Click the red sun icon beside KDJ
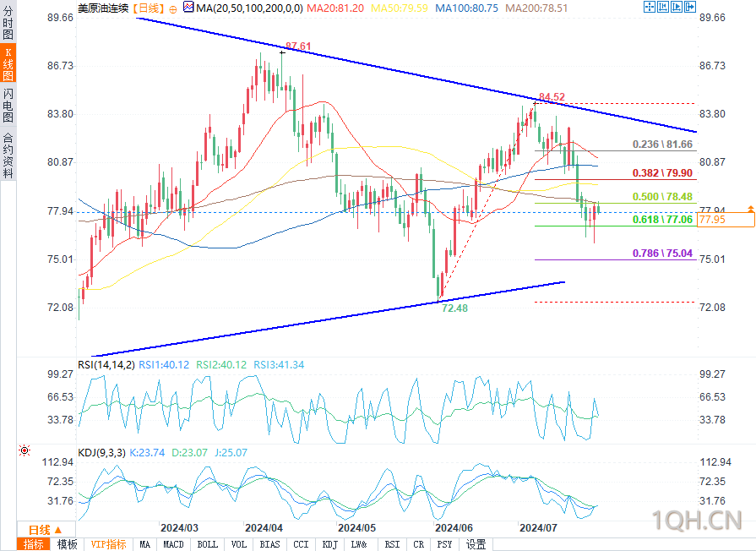 [24, 450]
